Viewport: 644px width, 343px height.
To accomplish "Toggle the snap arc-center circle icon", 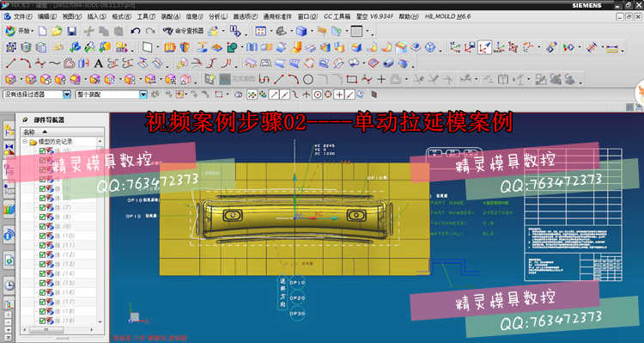I will tap(317, 95).
